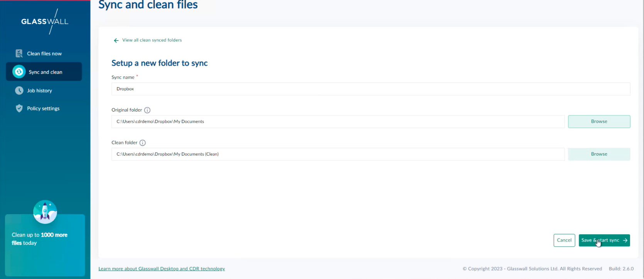Click the Glasswall logo

[x=45, y=22]
